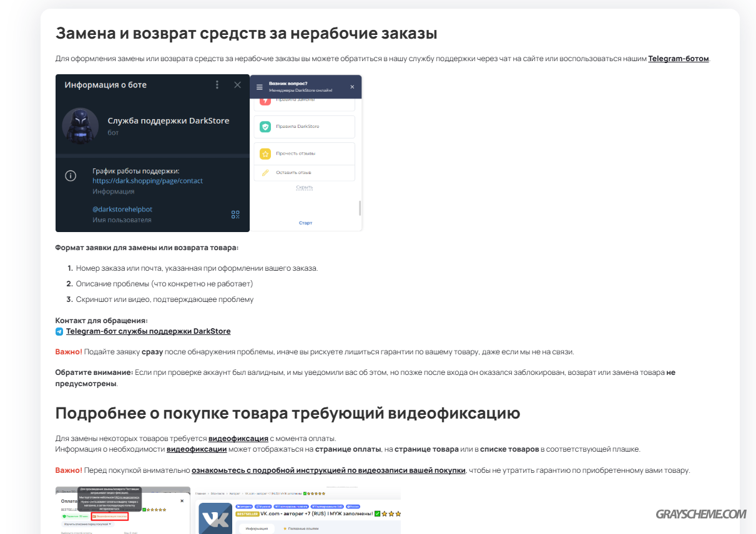
Task: Close the 'Возник вопрос?' chat widget
Action: coord(352,87)
